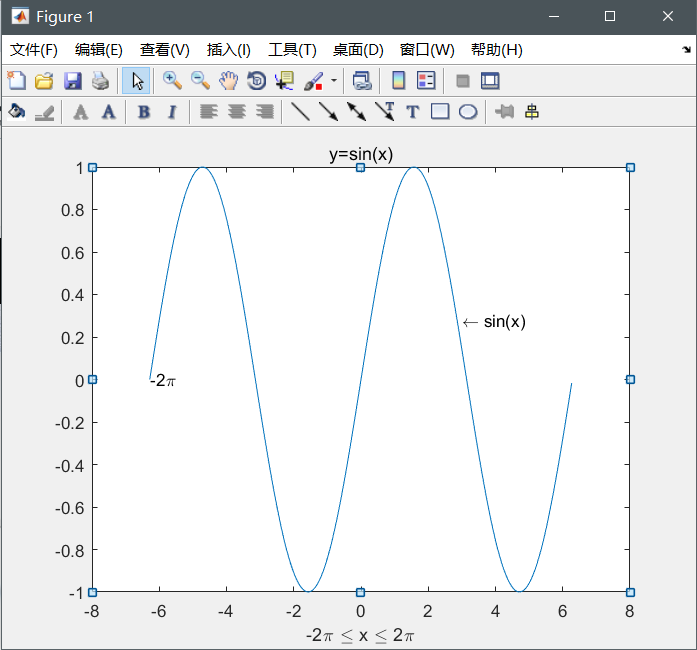Open the 桌面(D) menu
697x650 pixels.
click(x=358, y=49)
